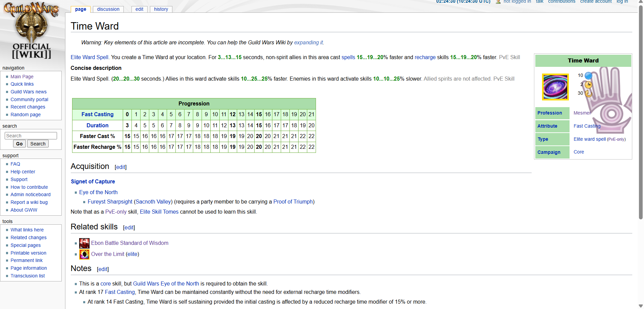This screenshot has width=644, height=309.
Task: Click the recharge time arrow icon
Action: point(588,93)
